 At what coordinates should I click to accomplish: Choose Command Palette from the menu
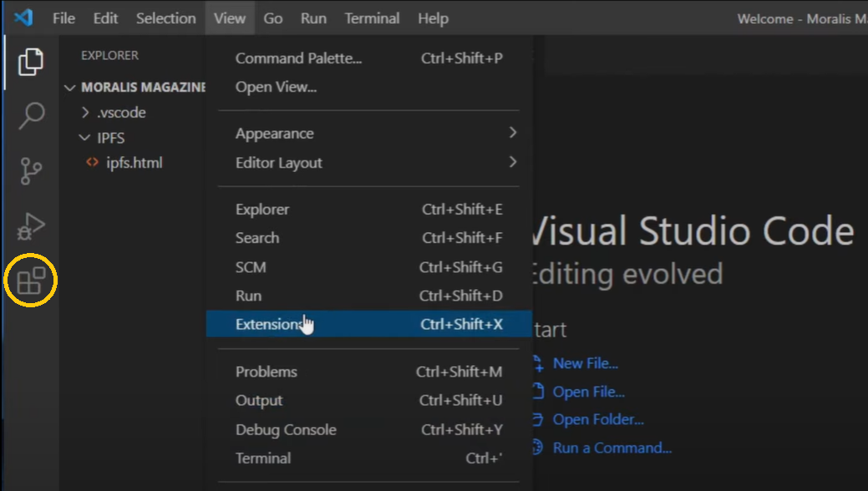point(298,58)
